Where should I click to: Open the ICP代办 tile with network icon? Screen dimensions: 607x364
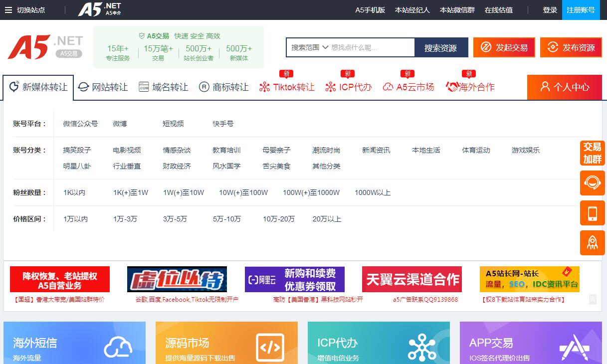[379, 343]
